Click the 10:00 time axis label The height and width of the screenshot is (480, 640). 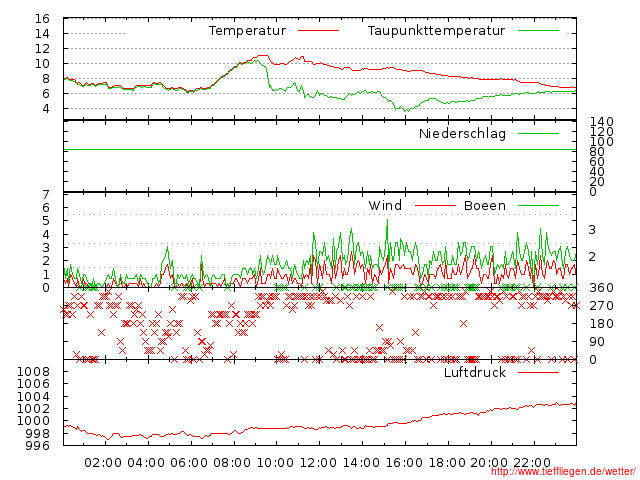(275, 462)
